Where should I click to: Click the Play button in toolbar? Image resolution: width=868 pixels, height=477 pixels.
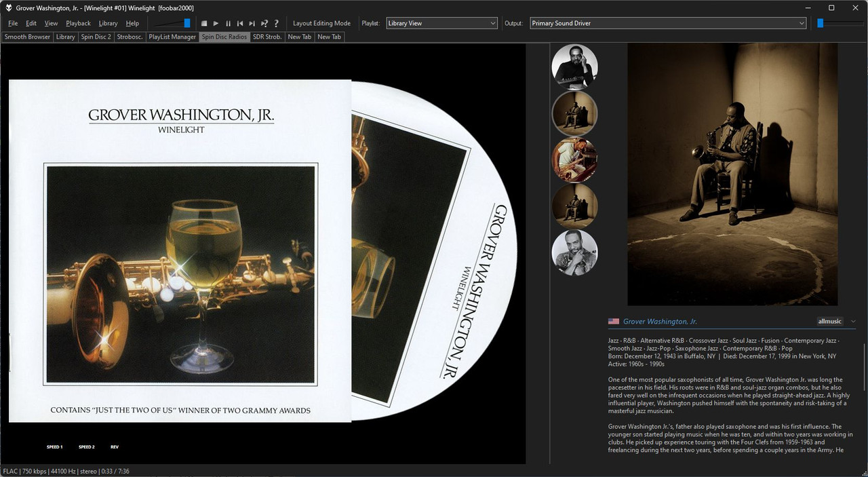(216, 23)
